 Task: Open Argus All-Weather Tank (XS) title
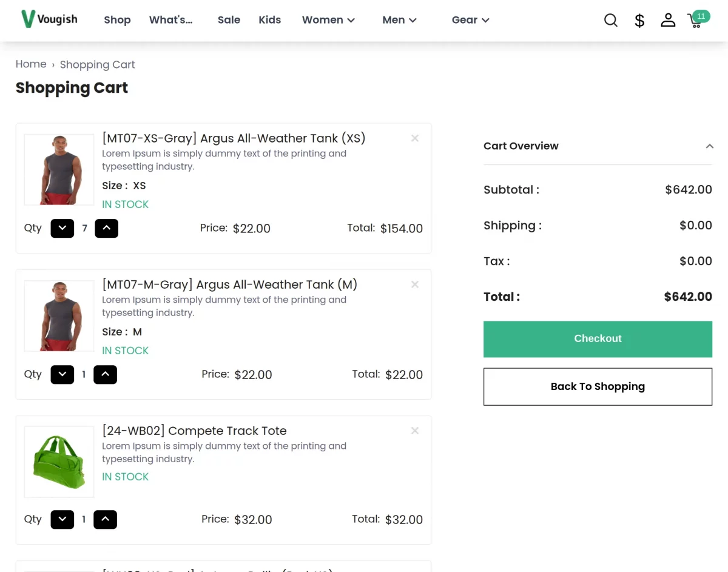click(x=234, y=138)
